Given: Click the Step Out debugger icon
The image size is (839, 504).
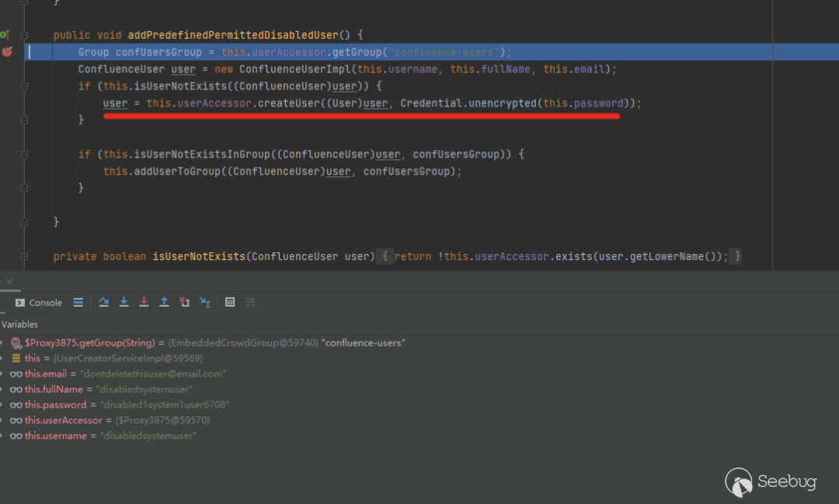Looking at the screenshot, I should pos(164,302).
